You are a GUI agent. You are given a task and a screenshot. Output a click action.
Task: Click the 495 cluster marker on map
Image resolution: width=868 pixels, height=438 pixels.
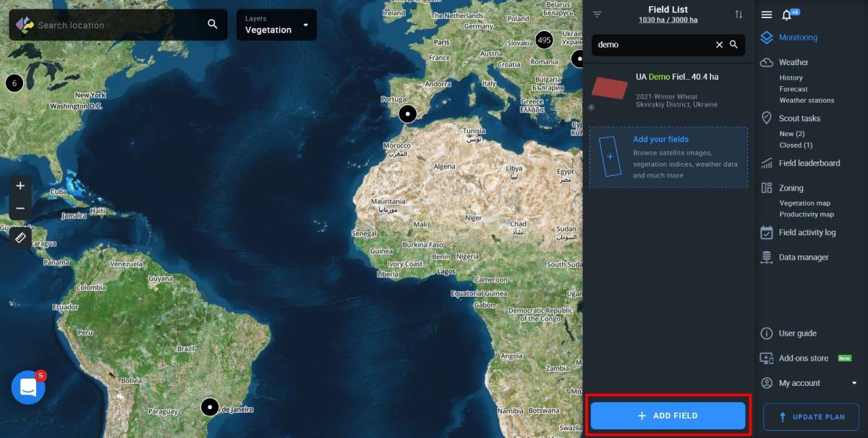point(545,40)
